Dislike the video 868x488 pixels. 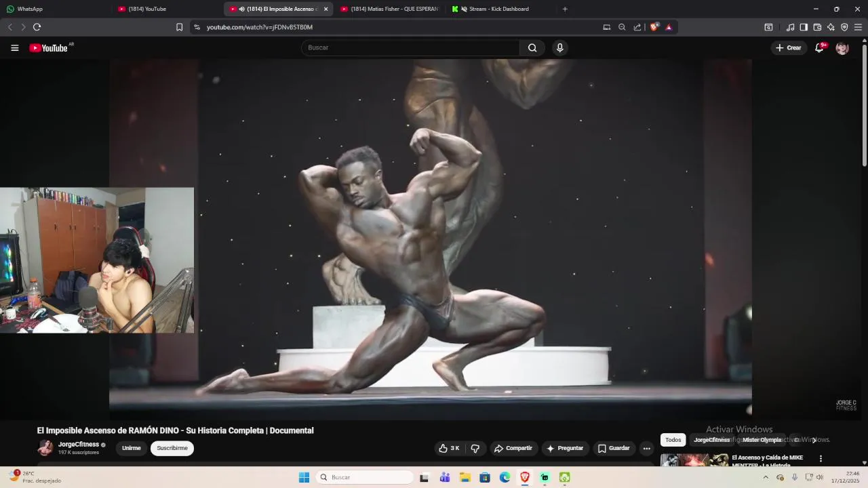tap(475, 448)
